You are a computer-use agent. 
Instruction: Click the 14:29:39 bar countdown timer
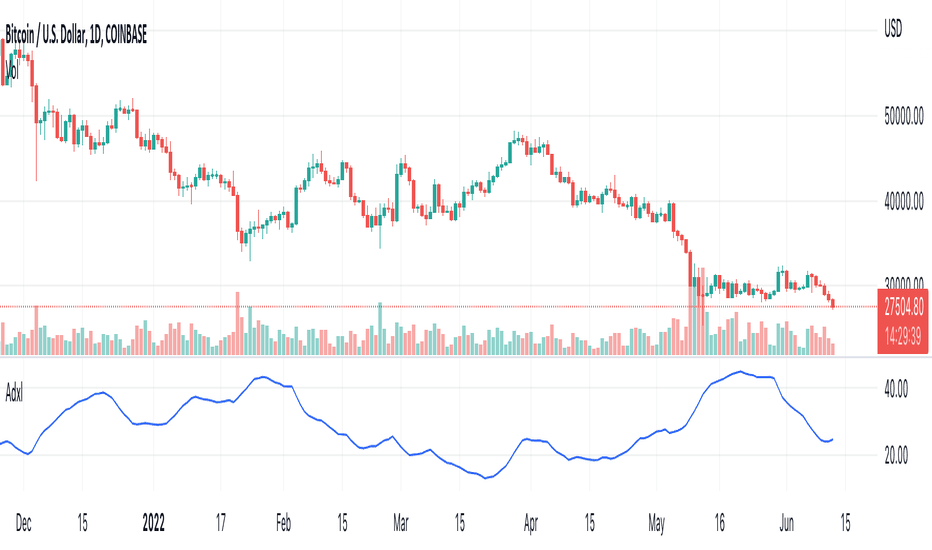point(903,337)
